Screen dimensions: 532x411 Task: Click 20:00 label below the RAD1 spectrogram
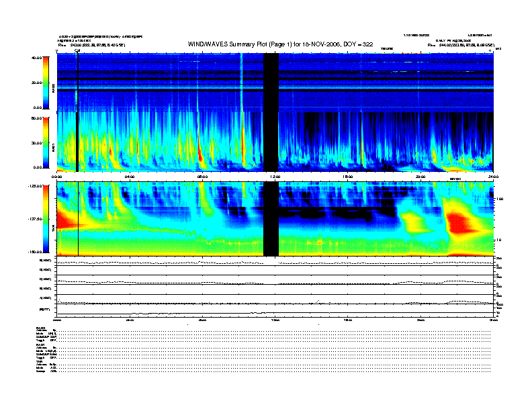420,177
